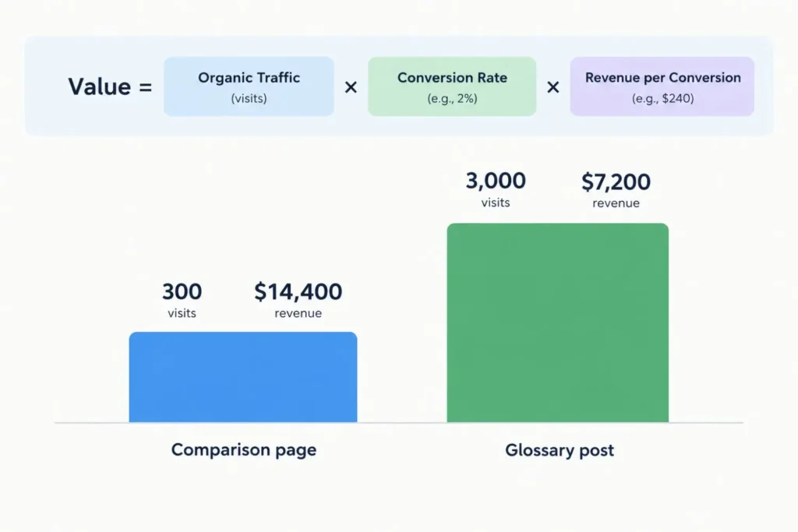Click the multiplication sign after Organic Traffic
The height and width of the screenshot is (532, 798).
[x=351, y=87]
